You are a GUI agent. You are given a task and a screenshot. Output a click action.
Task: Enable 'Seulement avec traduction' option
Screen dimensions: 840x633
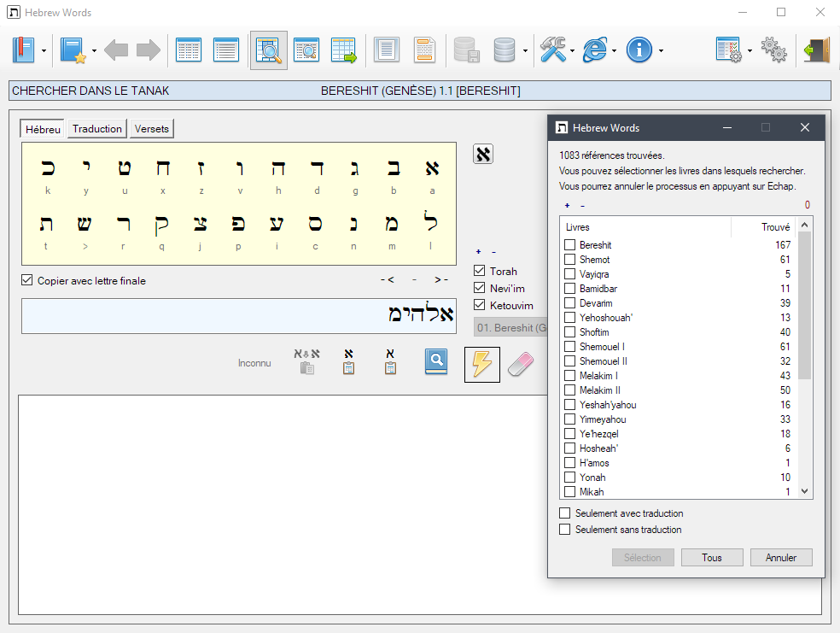[x=564, y=513]
